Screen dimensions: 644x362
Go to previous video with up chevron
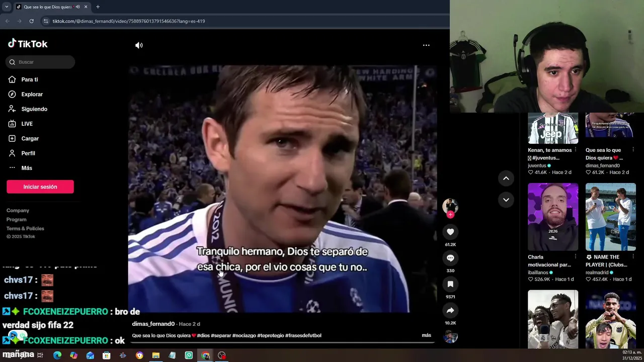click(x=506, y=178)
